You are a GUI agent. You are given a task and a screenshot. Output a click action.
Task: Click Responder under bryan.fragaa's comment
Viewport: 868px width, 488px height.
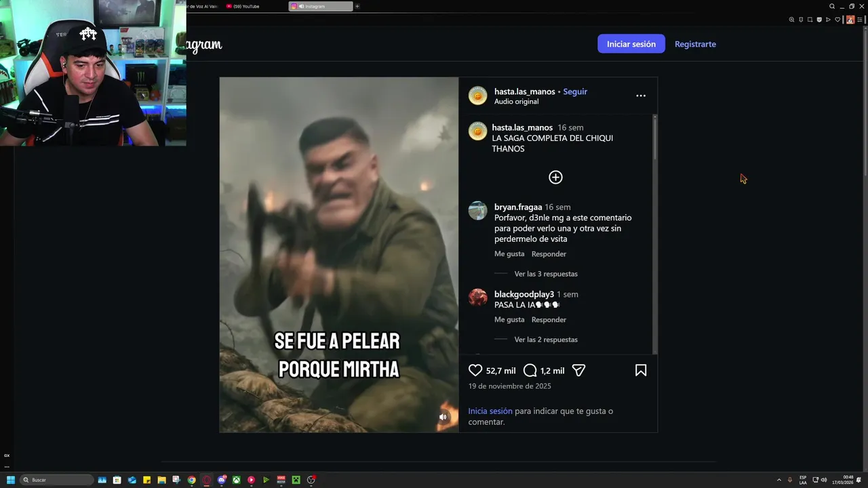(x=549, y=254)
